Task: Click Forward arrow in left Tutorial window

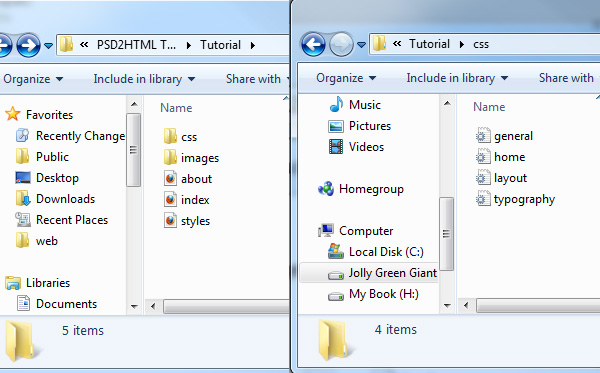Action: tap(28, 46)
